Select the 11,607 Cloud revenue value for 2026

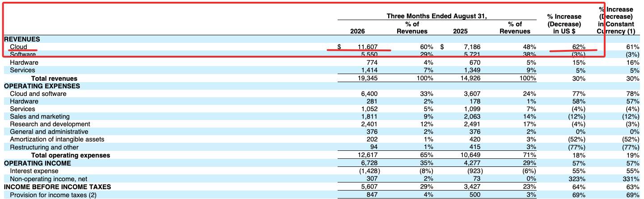368,47
